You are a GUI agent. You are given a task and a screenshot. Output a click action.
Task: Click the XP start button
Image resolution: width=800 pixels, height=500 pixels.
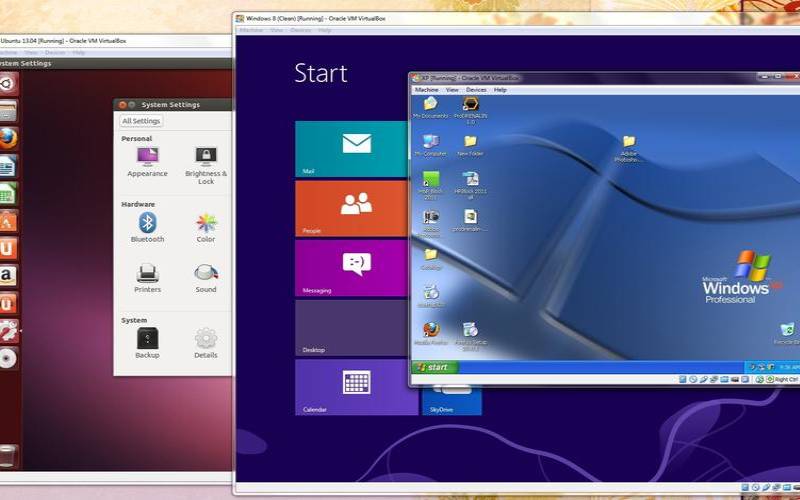pos(434,367)
